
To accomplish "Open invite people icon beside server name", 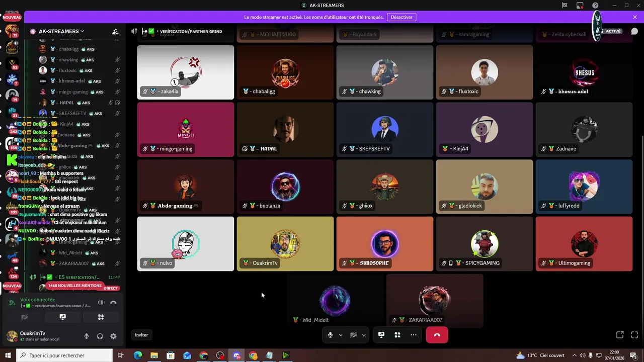I will 115,31.
